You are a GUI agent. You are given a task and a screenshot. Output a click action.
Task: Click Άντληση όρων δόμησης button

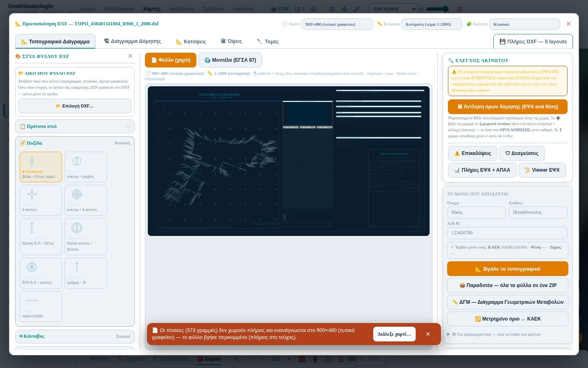508,107
